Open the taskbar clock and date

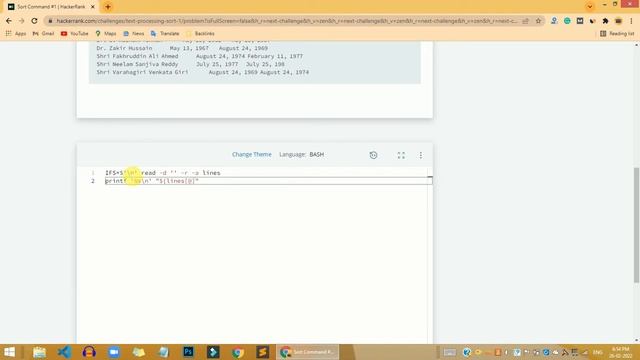621,352
